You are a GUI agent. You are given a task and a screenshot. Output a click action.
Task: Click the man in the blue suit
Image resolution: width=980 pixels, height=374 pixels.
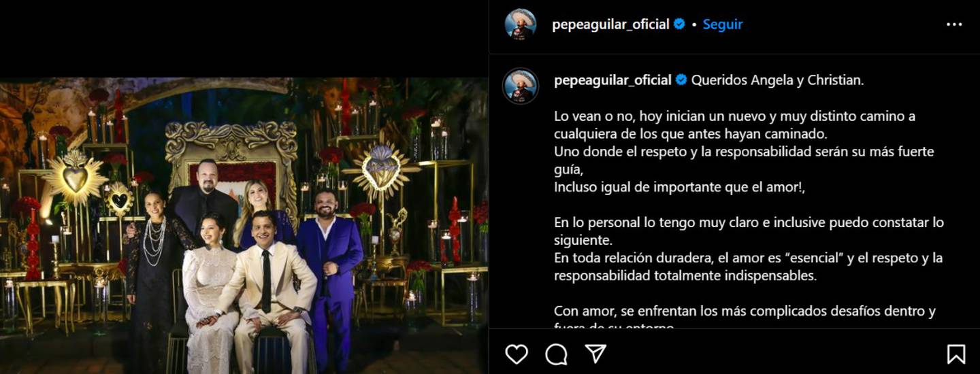tap(330, 272)
